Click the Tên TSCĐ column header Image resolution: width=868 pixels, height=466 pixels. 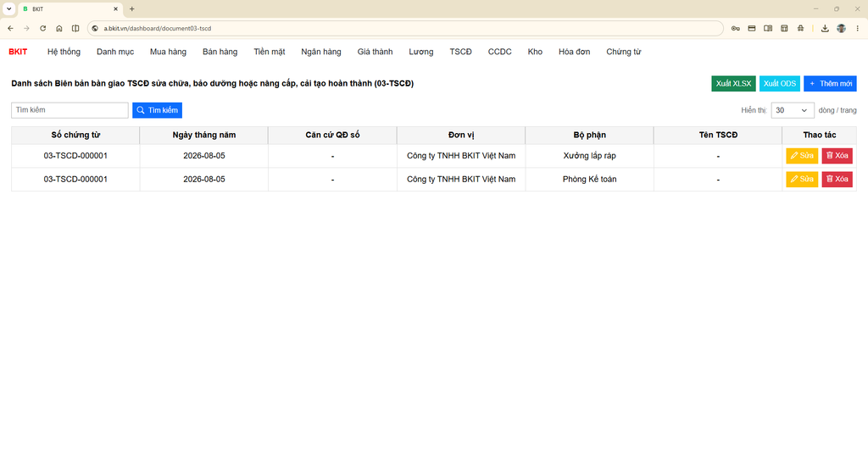click(717, 135)
